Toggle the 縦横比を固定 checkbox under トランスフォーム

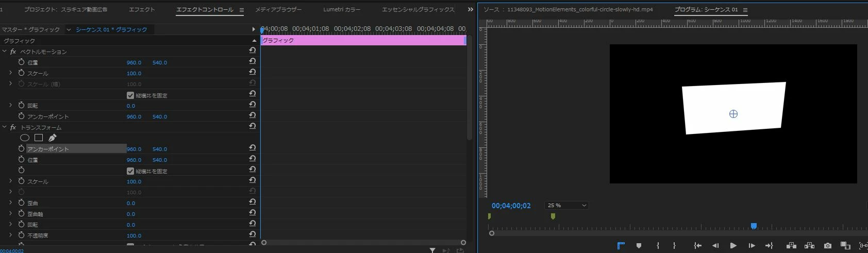(130, 171)
